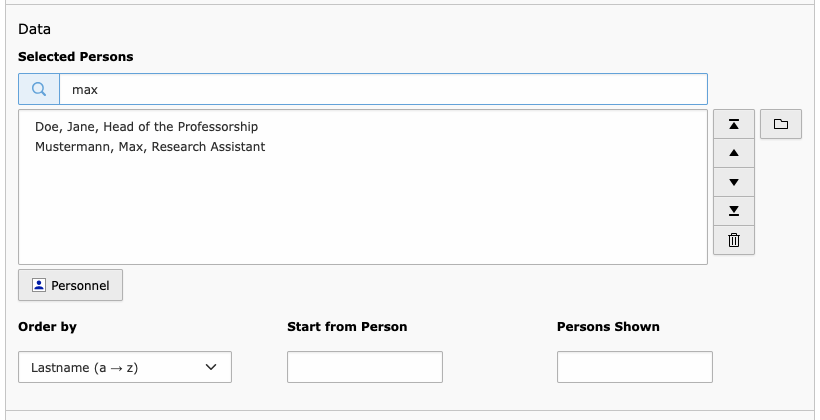This screenshot has width=820, height=420.
Task: Click the magnifier search icon
Action: click(39, 89)
